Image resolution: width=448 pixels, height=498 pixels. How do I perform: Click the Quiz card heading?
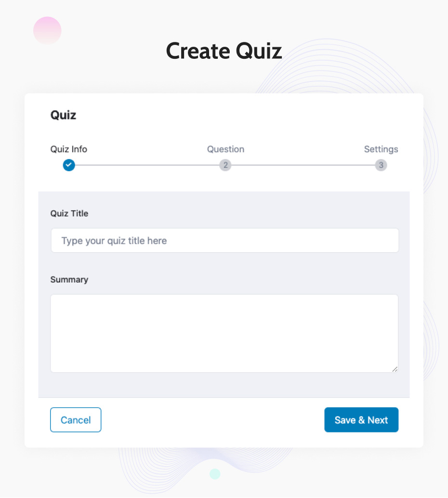click(64, 115)
